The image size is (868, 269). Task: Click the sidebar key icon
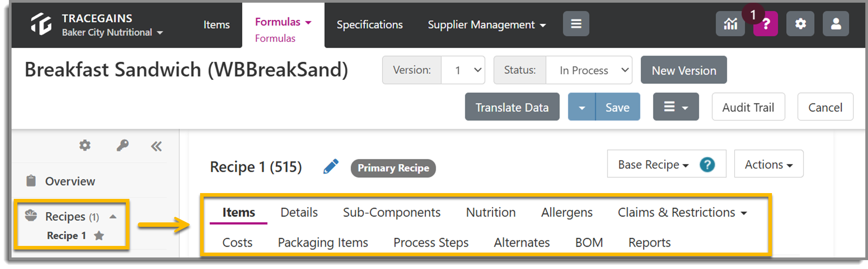pos(123,145)
